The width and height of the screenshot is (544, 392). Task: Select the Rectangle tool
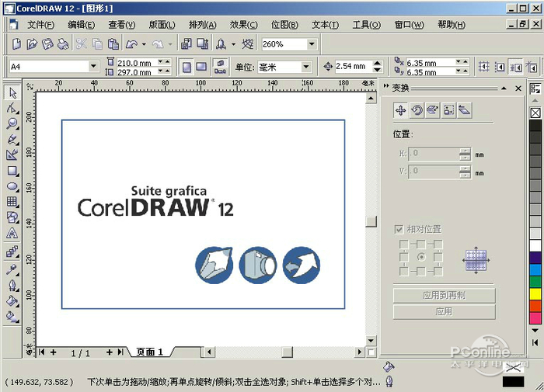coord(12,171)
